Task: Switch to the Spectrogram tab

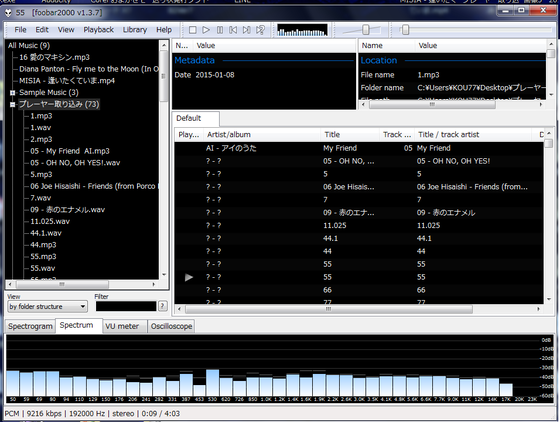Action: pyautogui.click(x=30, y=326)
